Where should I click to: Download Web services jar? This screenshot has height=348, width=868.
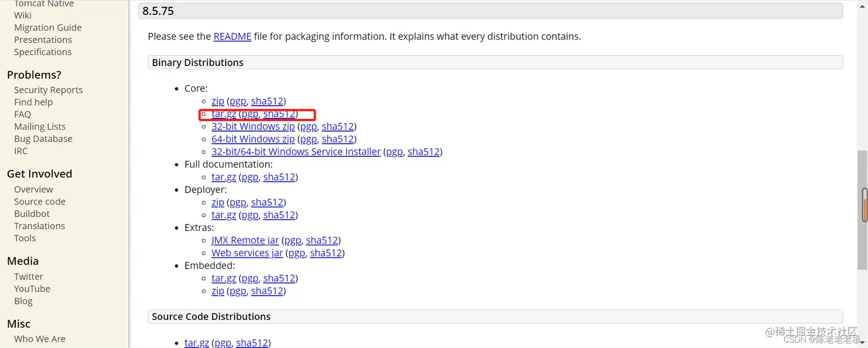click(247, 253)
